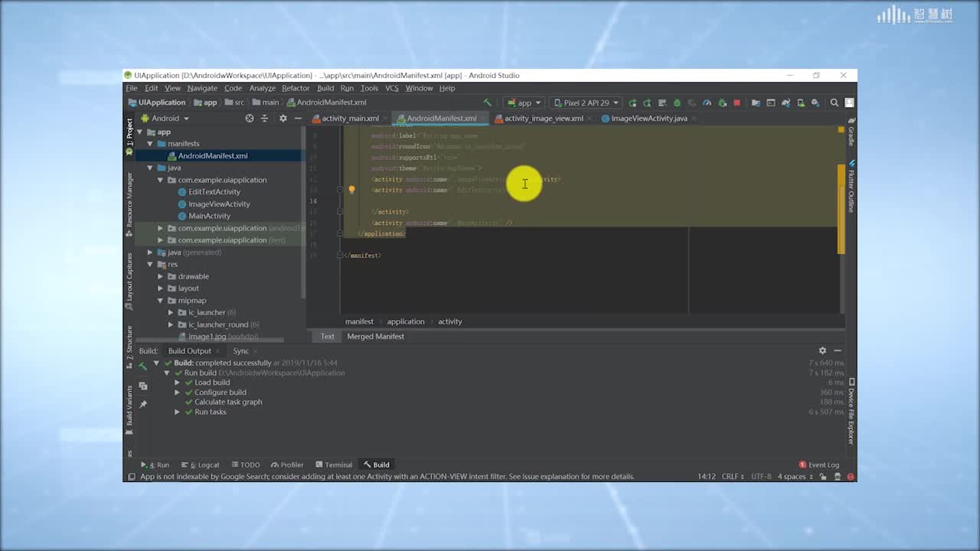This screenshot has height=551, width=980.
Task: Click the locate target icon in Project panel
Action: click(x=250, y=119)
